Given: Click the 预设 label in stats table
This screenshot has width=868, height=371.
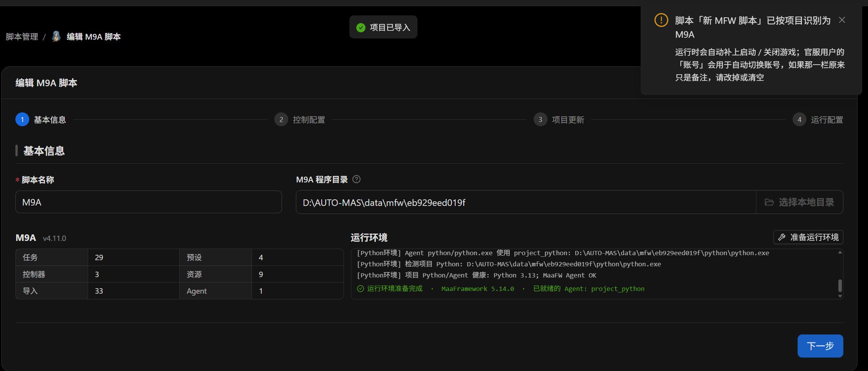Looking at the screenshot, I should [x=194, y=257].
